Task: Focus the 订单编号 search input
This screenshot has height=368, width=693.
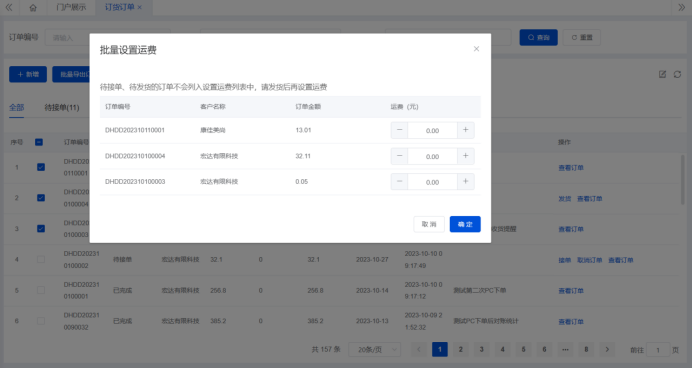Action: tap(107, 38)
